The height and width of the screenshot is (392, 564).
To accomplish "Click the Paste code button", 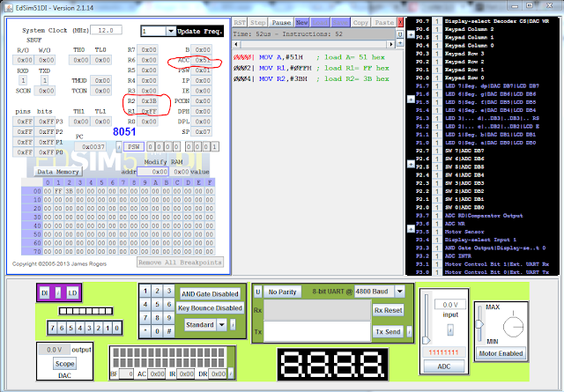I will [384, 22].
